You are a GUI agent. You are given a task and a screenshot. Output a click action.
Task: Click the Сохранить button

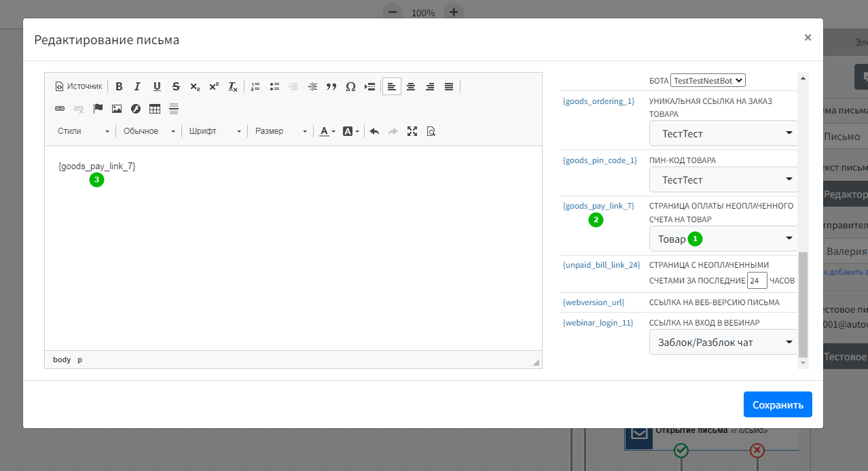click(778, 404)
